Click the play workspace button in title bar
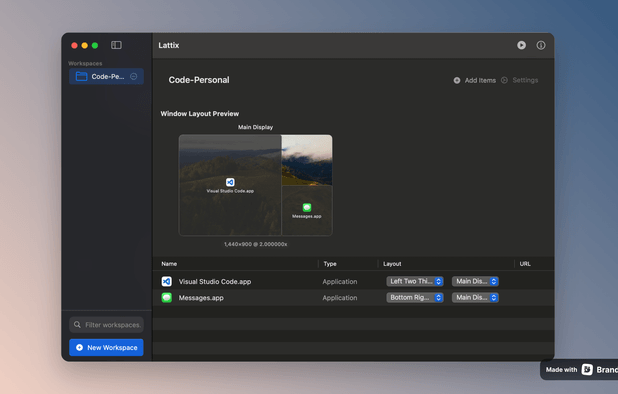Image resolution: width=618 pixels, height=394 pixels. (521, 45)
